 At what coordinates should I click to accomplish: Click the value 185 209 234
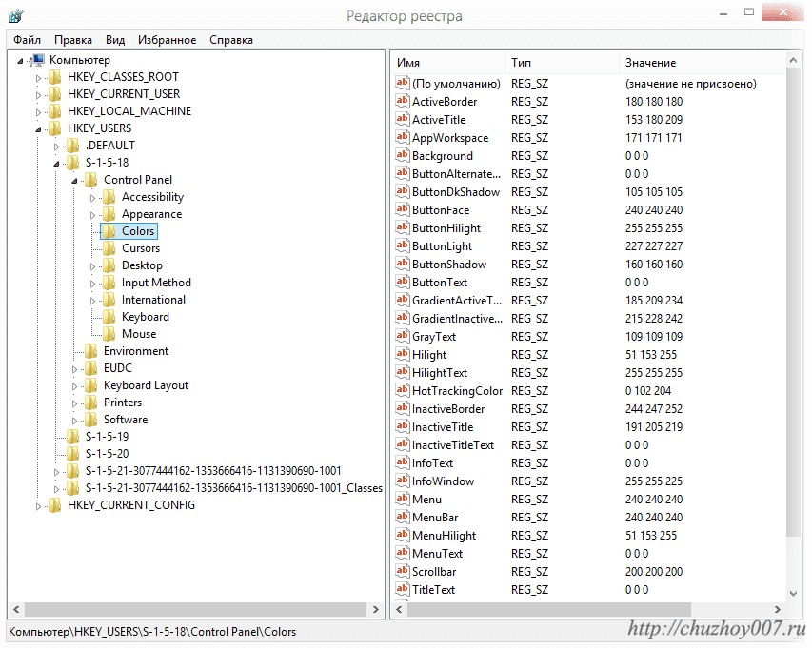(x=654, y=300)
